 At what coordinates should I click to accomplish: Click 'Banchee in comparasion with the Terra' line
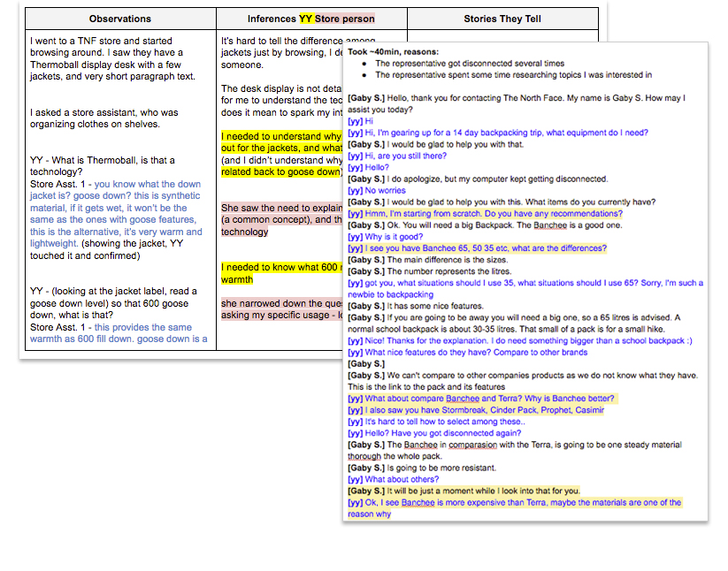(x=515, y=451)
